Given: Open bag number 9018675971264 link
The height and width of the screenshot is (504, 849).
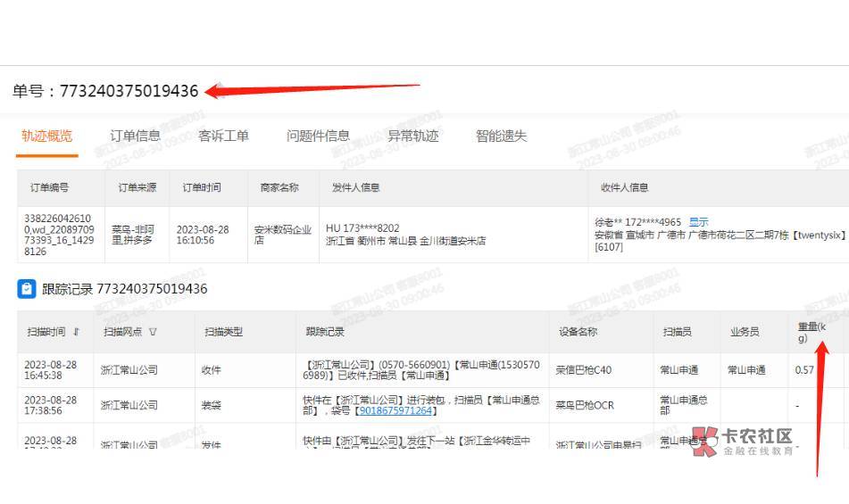Looking at the screenshot, I should [x=395, y=411].
